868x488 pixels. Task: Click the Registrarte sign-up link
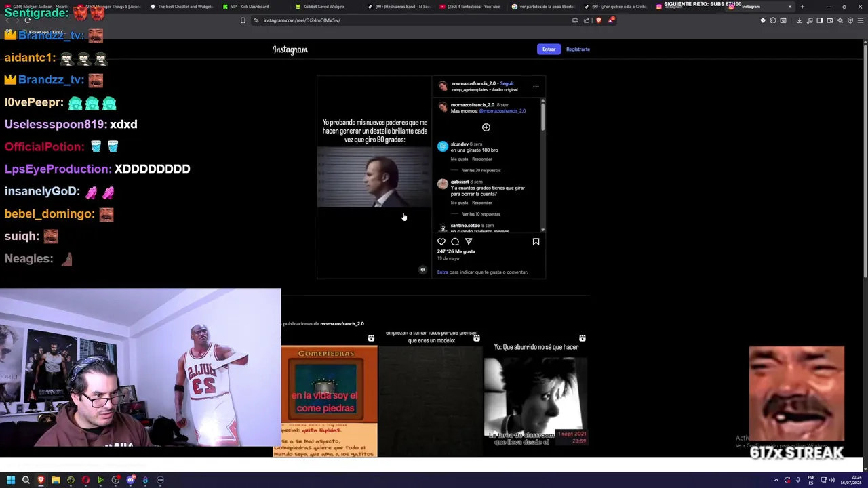tap(578, 49)
